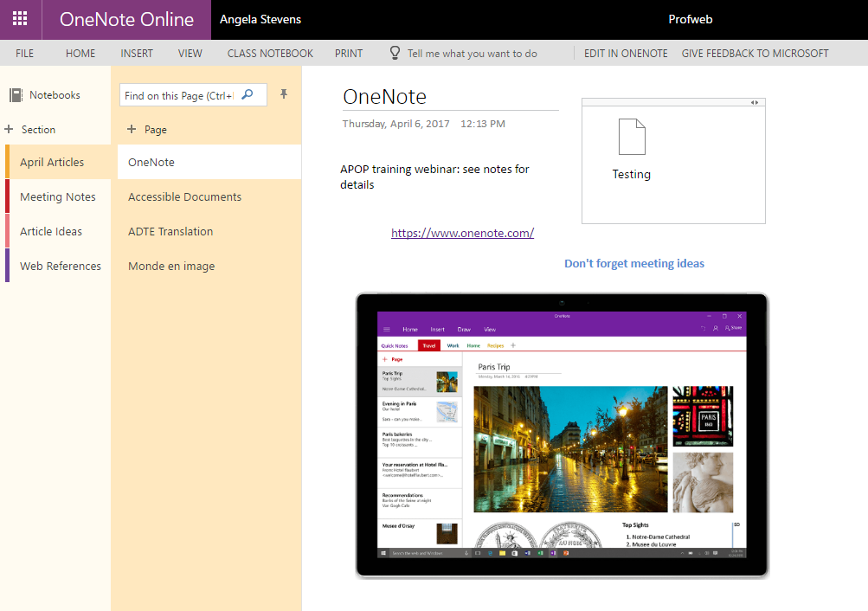The height and width of the screenshot is (611, 868).
Task: Click the Notebooks label
Action: (55, 95)
